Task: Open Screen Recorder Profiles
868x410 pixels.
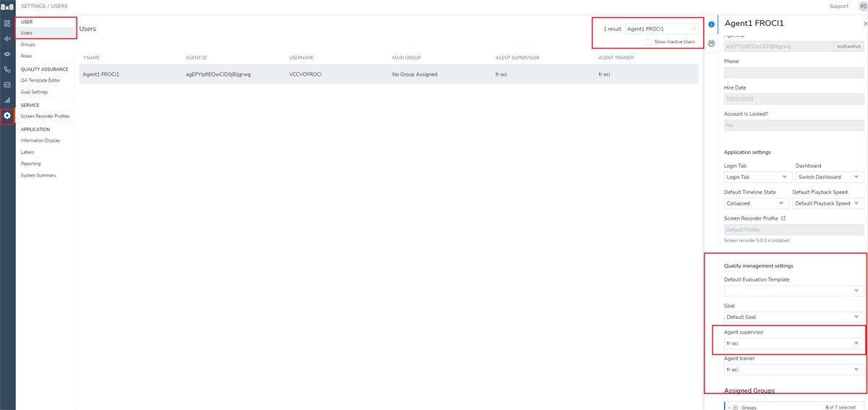Action: (x=46, y=116)
